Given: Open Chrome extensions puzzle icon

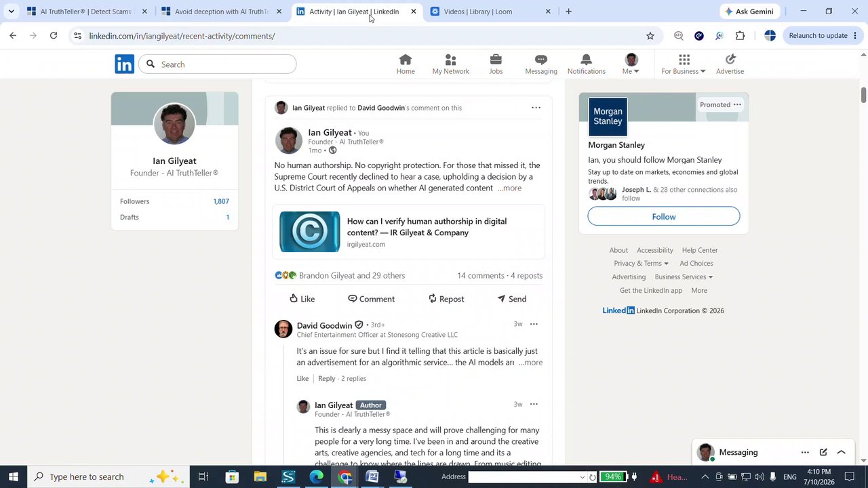Looking at the screenshot, I should tap(740, 36).
